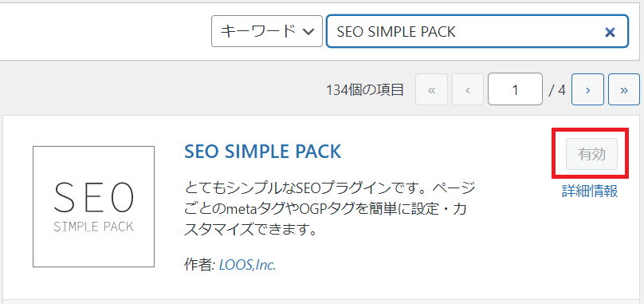Jump to the last results page
Viewport: 644px width, 304px height.
point(624,89)
